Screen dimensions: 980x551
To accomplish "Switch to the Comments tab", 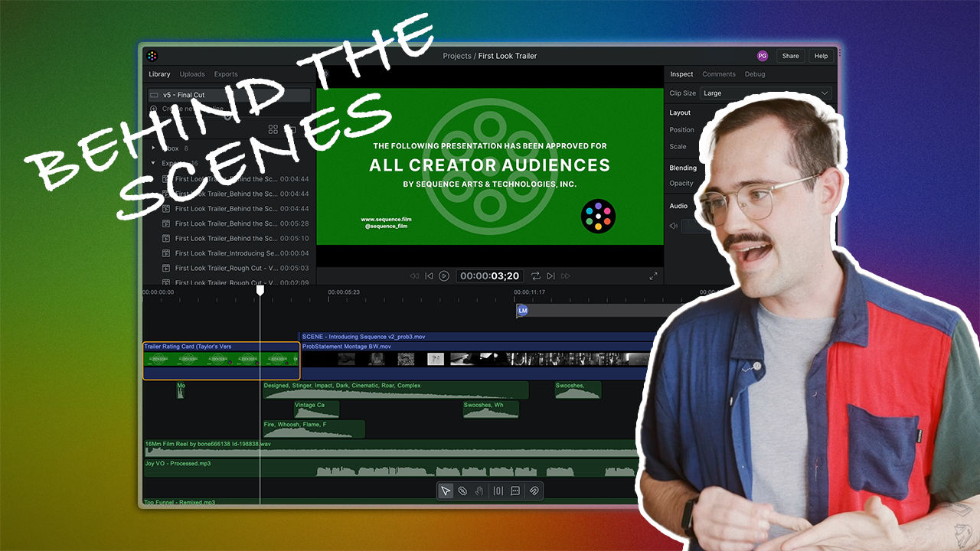I will 719,74.
